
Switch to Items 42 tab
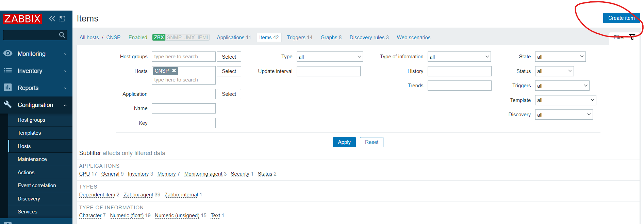coord(269,38)
